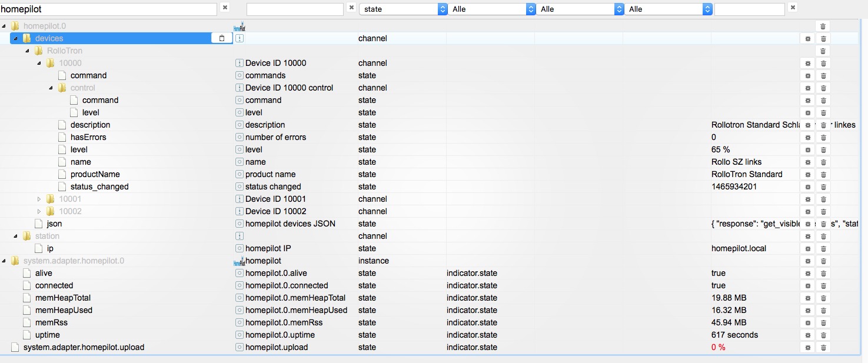Image resolution: width=868 pixels, height=363 pixels.
Task: Expand the 10001 device folder
Action: (x=39, y=199)
